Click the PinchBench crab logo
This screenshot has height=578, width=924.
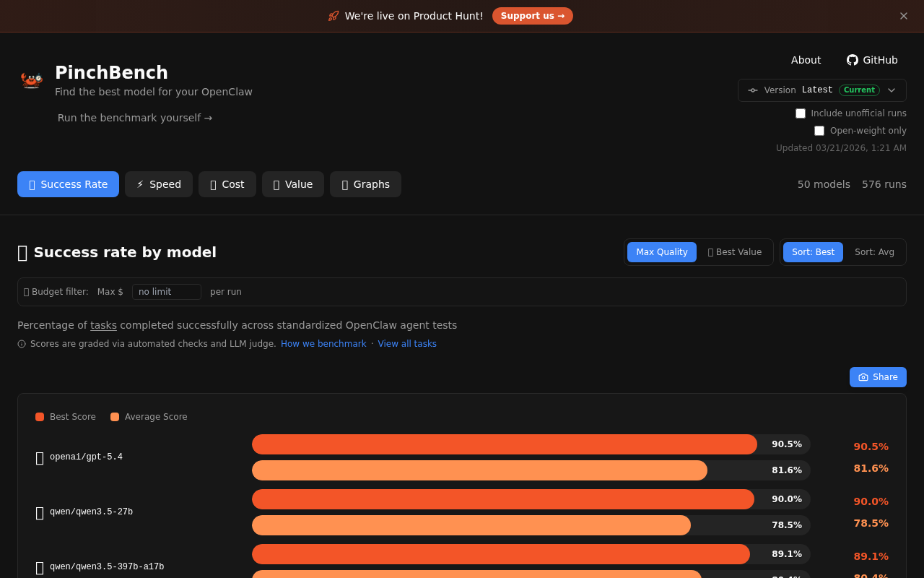pyautogui.click(x=31, y=79)
